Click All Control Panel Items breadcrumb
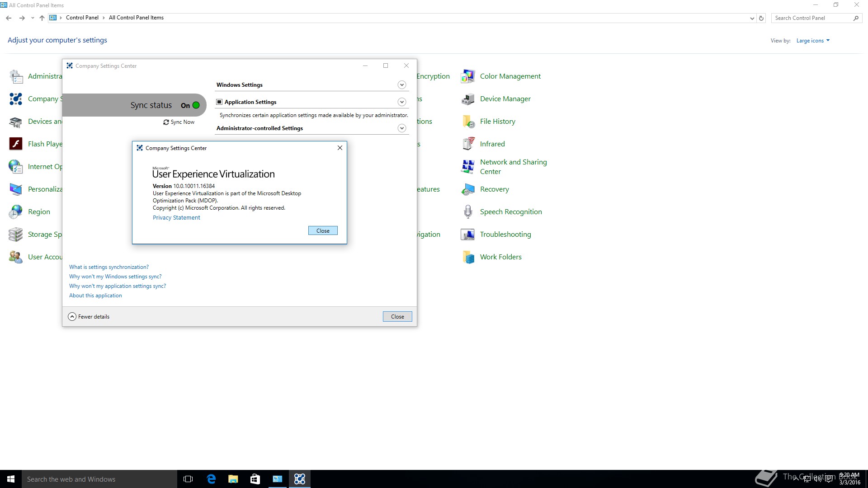This screenshot has height=488, width=868. pyautogui.click(x=136, y=18)
